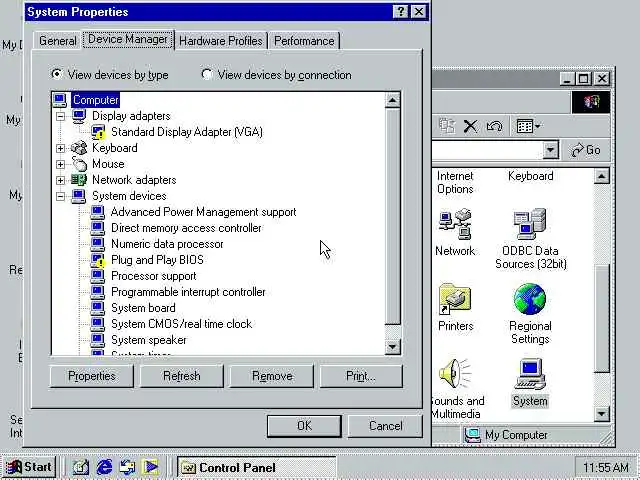
Task: Select Numeric data processor entry
Action: point(167,244)
